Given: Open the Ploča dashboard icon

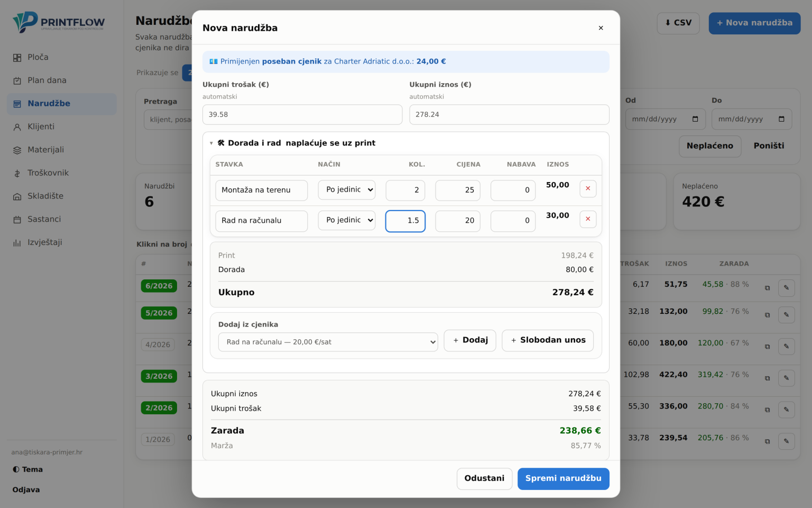Looking at the screenshot, I should (17, 57).
